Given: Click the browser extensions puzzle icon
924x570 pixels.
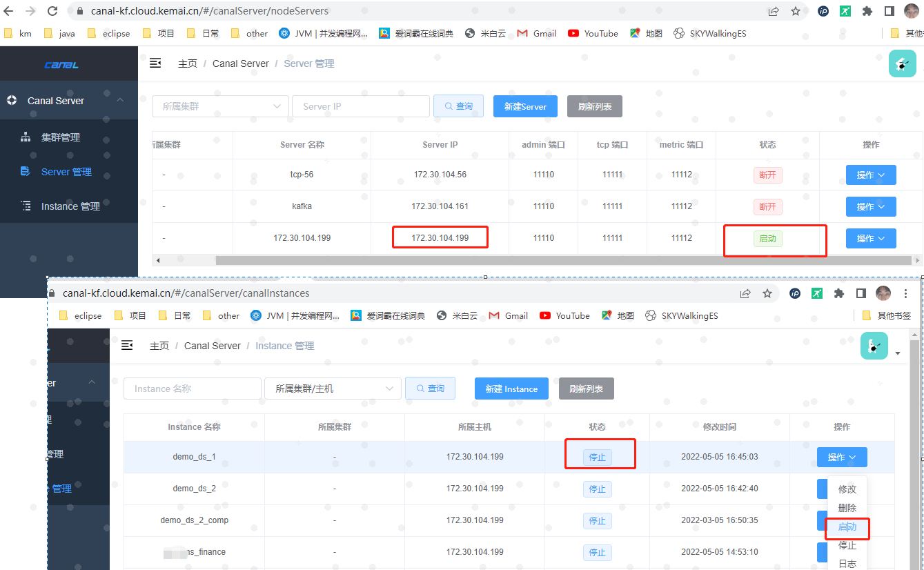Looking at the screenshot, I should [x=866, y=12].
